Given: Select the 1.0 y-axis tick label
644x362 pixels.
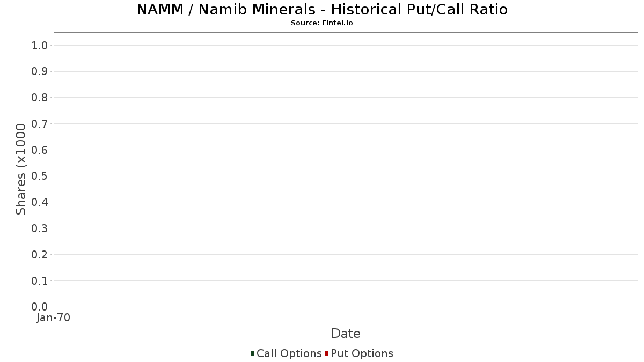Looking at the screenshot, I should click(40, 46).
